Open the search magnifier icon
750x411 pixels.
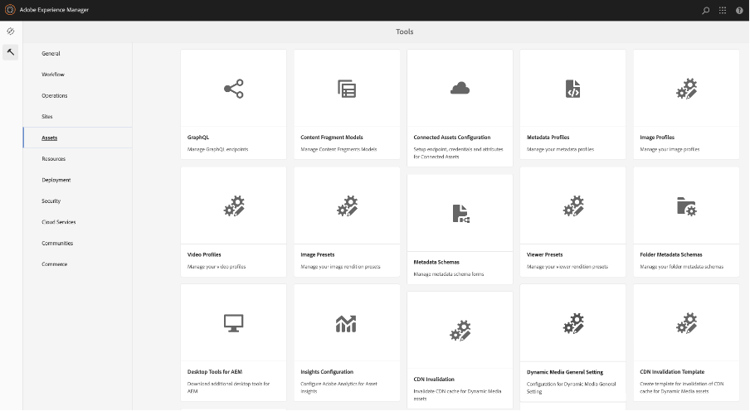706,10
